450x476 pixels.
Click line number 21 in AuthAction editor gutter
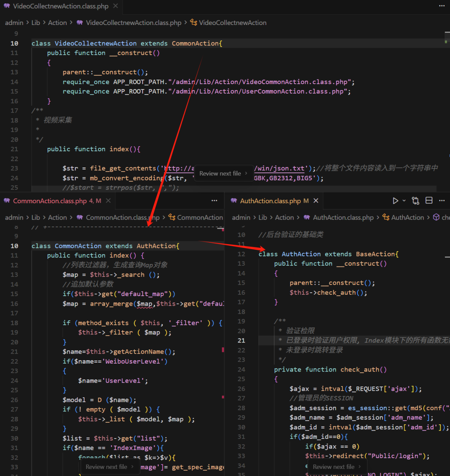241,340
